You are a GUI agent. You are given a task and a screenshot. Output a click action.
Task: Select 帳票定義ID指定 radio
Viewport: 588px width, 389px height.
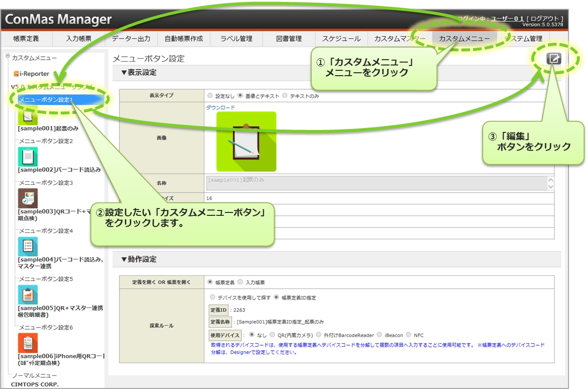coord(276,297)
